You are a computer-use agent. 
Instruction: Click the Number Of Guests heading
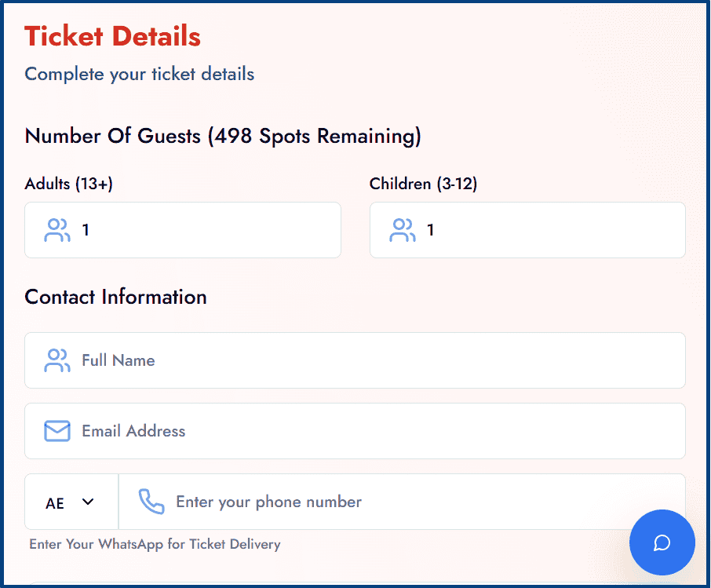[x=223, y=136]
